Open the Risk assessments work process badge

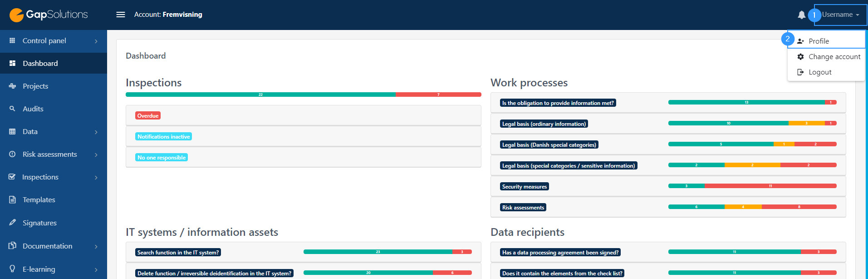(x=523, y=207)
